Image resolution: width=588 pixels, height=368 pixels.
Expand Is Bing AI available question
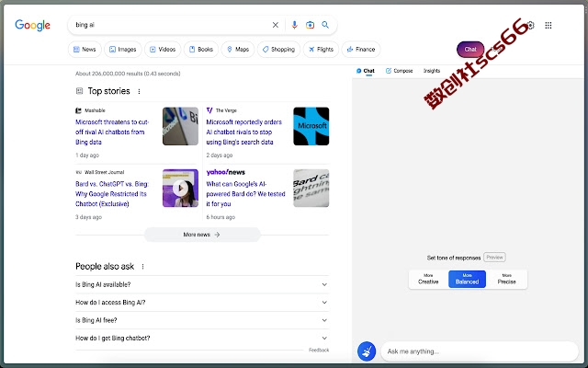202,284
